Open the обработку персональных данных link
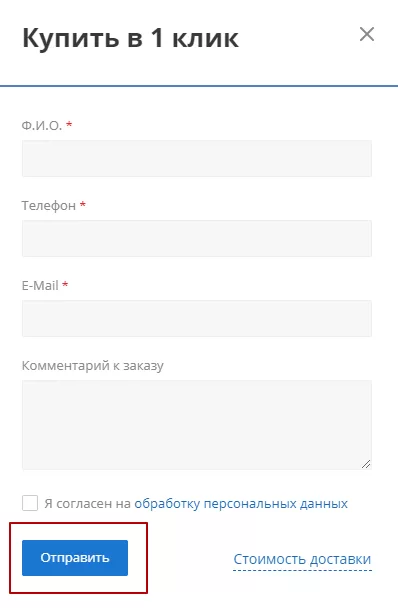 click(x=241, y=504)
